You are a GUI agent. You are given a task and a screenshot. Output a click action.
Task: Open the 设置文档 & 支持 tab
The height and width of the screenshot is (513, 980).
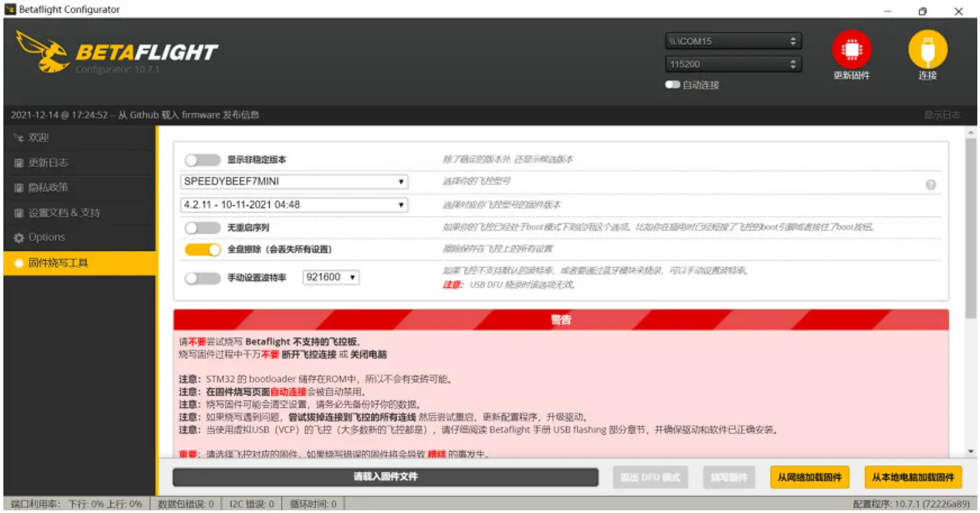[80, 212]
